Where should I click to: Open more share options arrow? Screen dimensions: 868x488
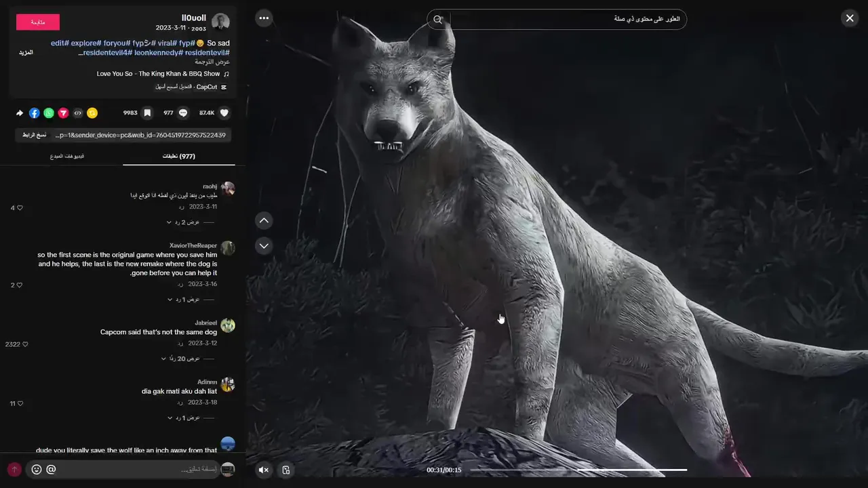point(20,113)
